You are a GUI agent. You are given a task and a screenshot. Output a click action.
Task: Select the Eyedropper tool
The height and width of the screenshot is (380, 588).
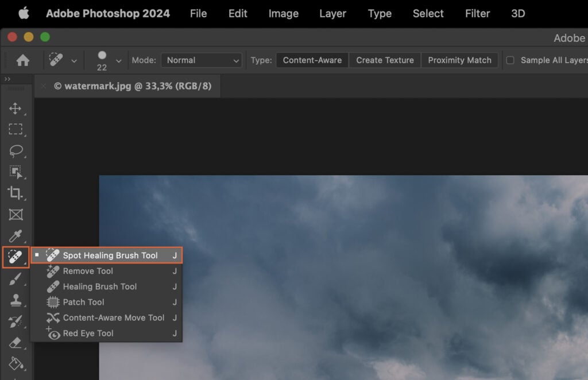click(17, 236)
